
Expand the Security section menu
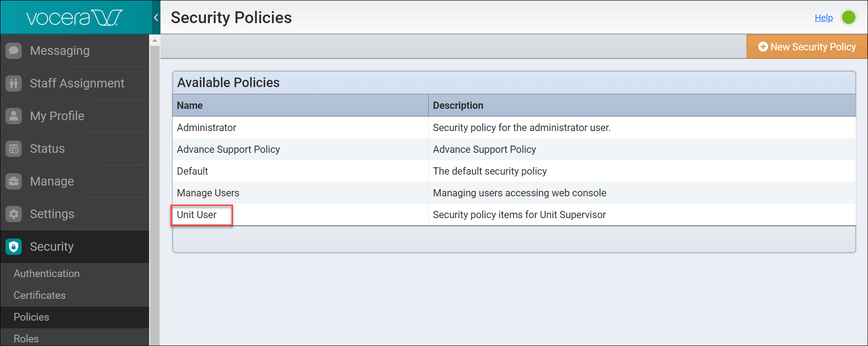pyautogui.click(x=52, y=246)
